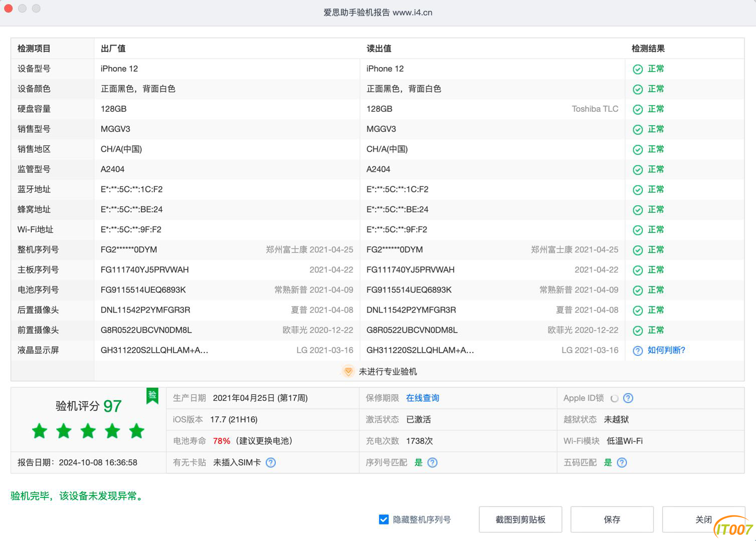Click the fifth green rating star
Screen dimensions: 756x541
(136, 431)
